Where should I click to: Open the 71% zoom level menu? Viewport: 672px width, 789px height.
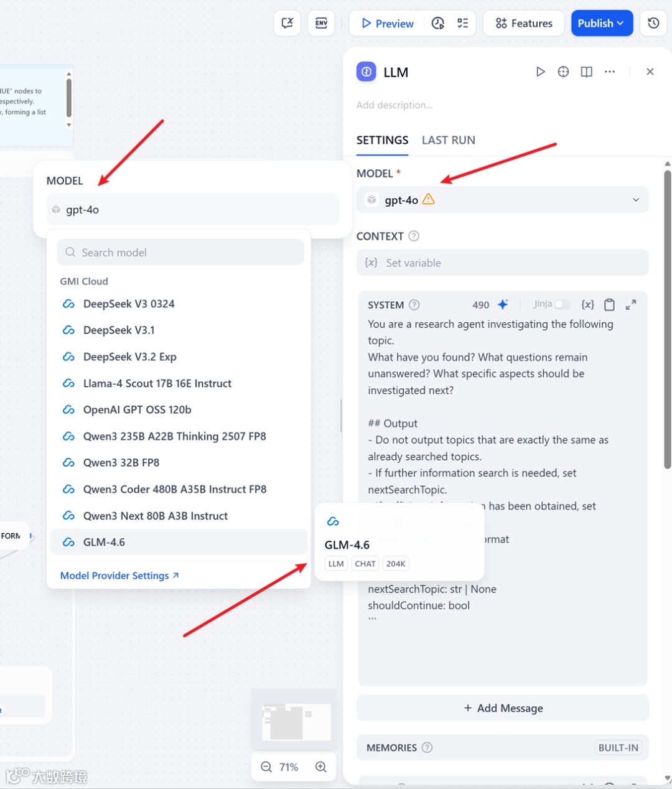click(x=289, y=767)
